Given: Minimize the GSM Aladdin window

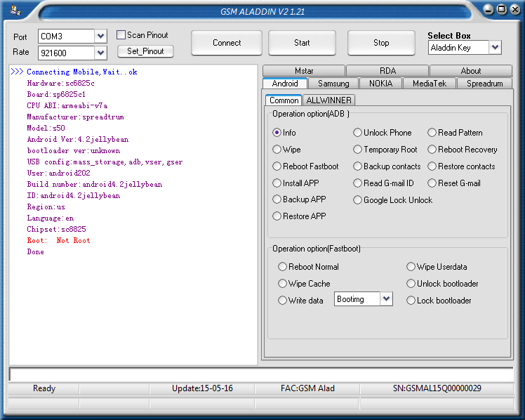Looking at the screenshot, I should (489, 9).
